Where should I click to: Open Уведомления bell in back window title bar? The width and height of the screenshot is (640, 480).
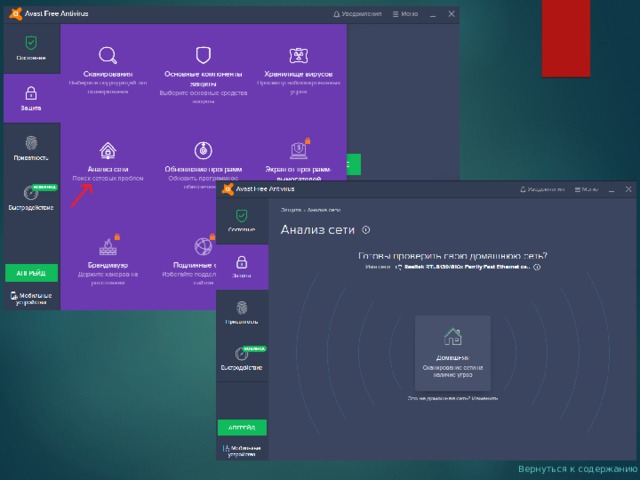[357, 14]
